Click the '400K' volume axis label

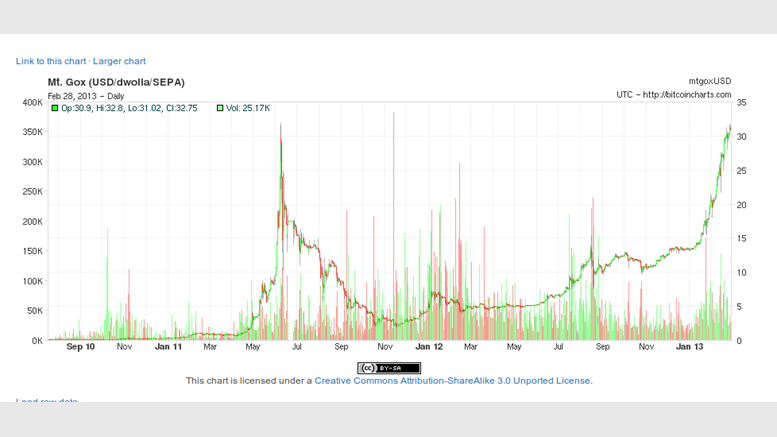pyautogui.click(x=33, y=103)
